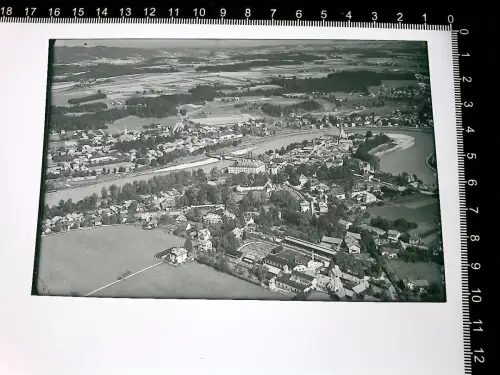Select the number 7 on the vertical ruler
Viewport: 500px width, 375px height.
point(474,210)
